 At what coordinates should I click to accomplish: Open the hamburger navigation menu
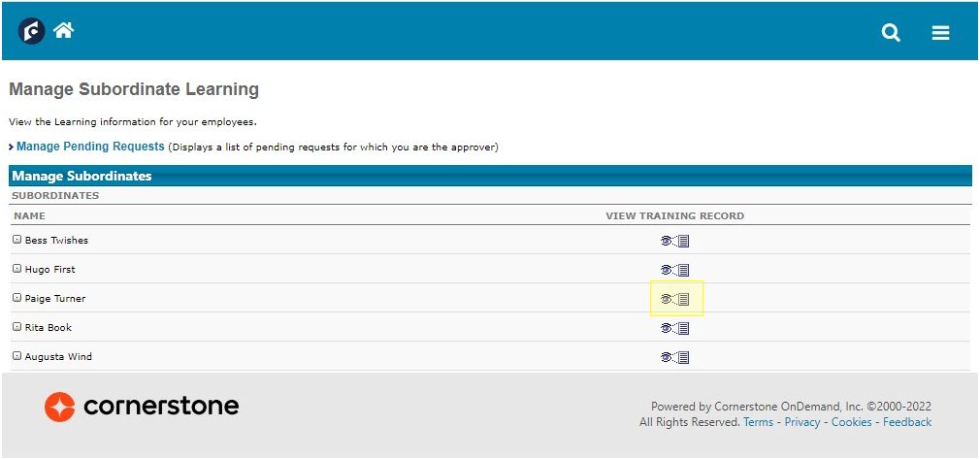tap(940, 33)
